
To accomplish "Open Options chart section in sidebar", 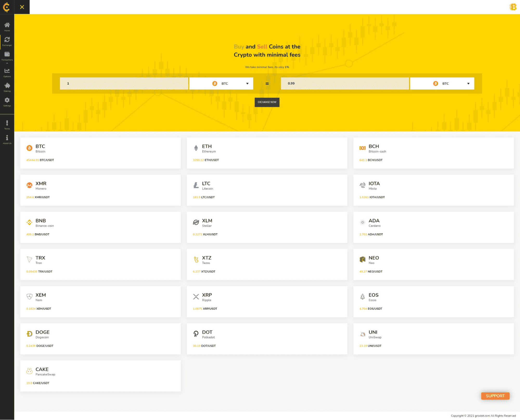I will point(7,73).
